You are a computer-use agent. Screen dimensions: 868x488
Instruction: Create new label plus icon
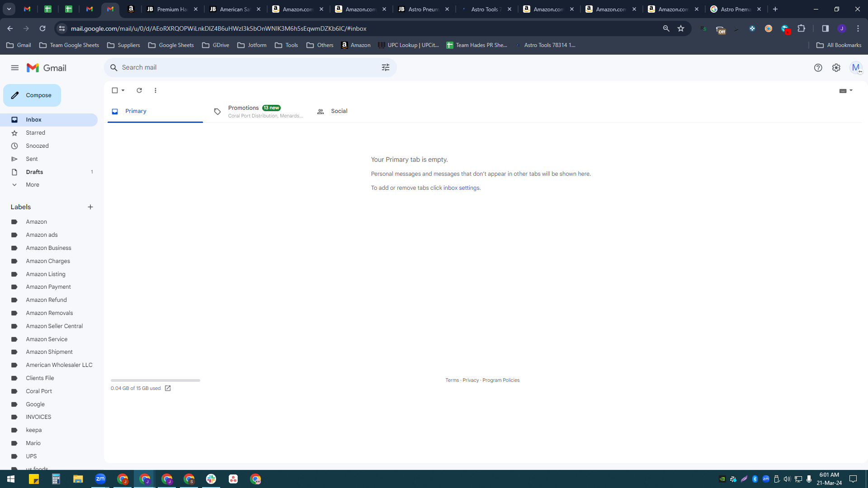pos(90,207)
